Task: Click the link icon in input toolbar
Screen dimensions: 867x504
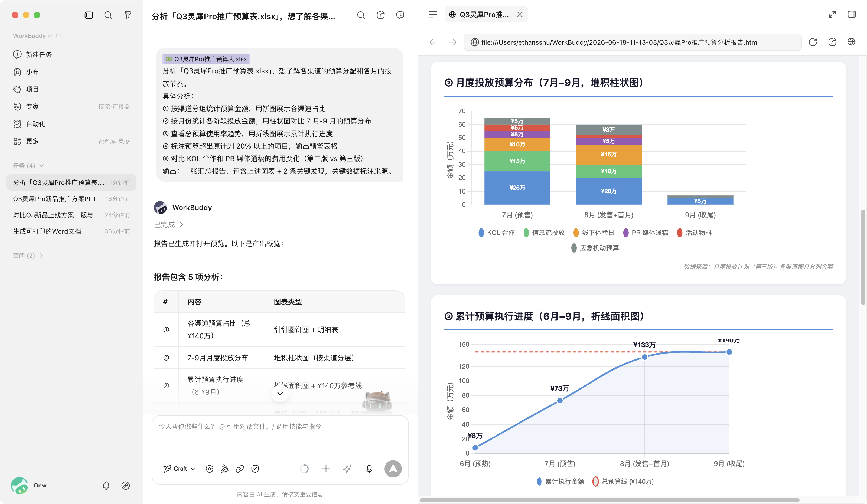Action: (240, 469)
